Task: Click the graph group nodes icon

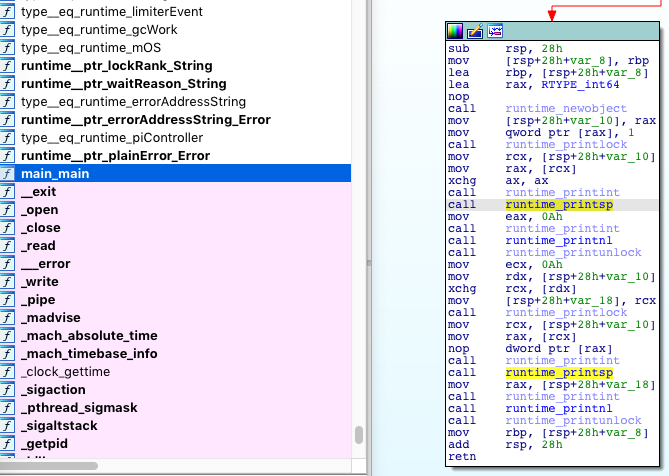Action: pyautogui.click(x=495, y=31)
